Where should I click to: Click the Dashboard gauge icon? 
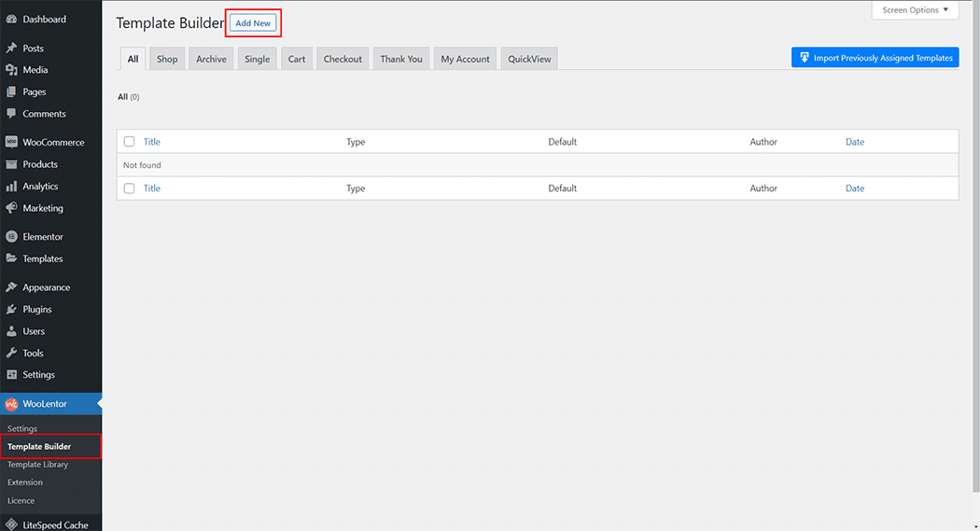click(11, 20)
